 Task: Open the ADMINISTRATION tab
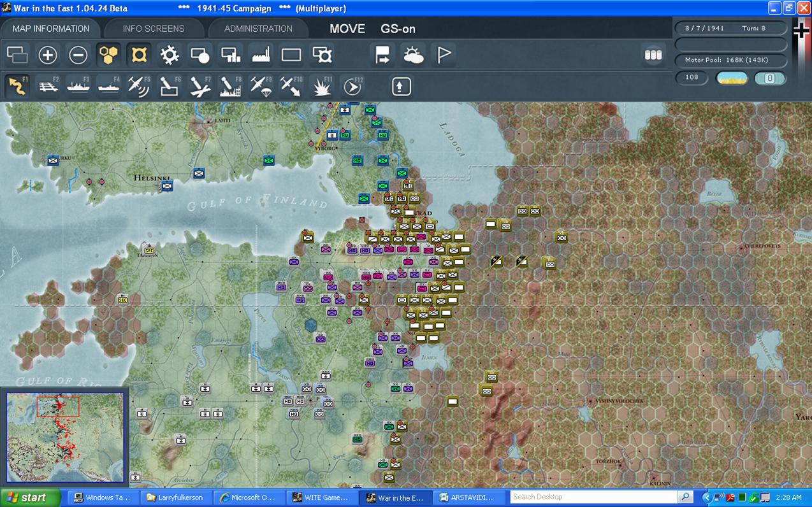pyautogui.click(x=258, y=29)
